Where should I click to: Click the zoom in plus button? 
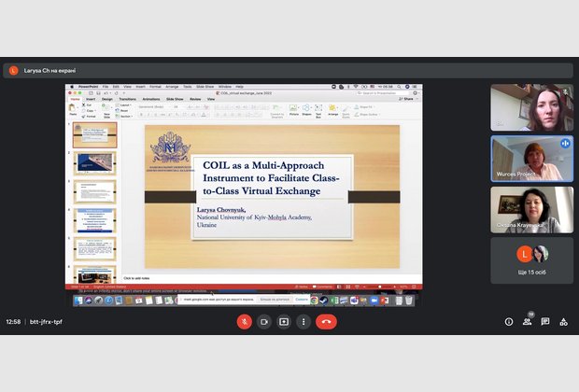(x=394, y=287)
